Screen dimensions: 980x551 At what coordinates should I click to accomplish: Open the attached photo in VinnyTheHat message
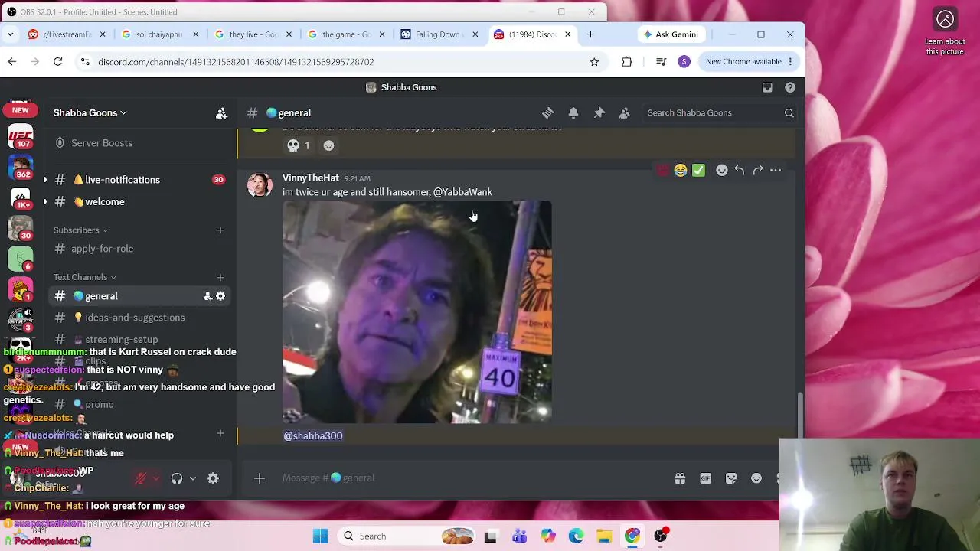point(417,312)
